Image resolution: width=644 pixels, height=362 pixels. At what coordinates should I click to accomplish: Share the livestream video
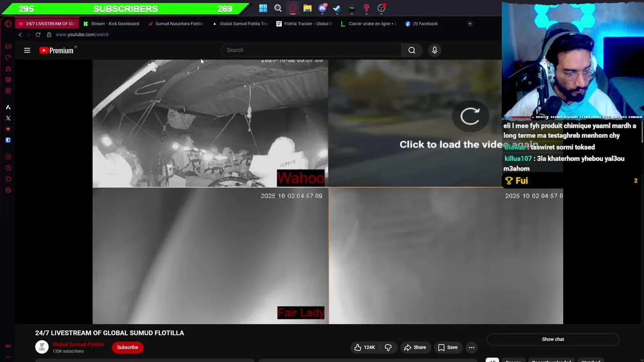coord(415,347)
